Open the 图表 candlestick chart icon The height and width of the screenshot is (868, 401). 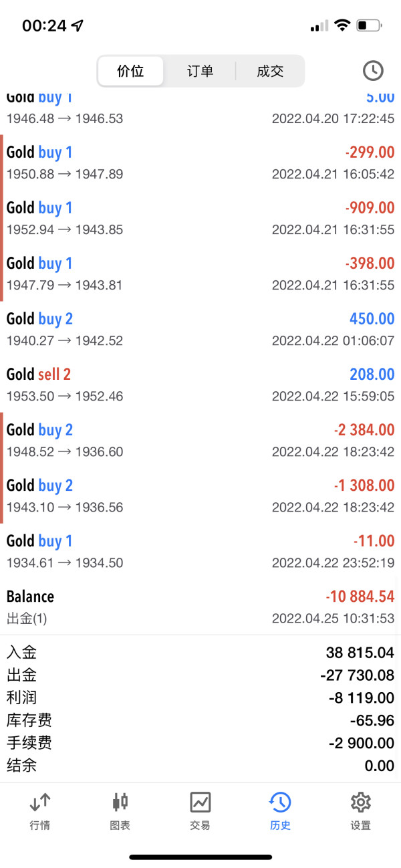[120, 801]
